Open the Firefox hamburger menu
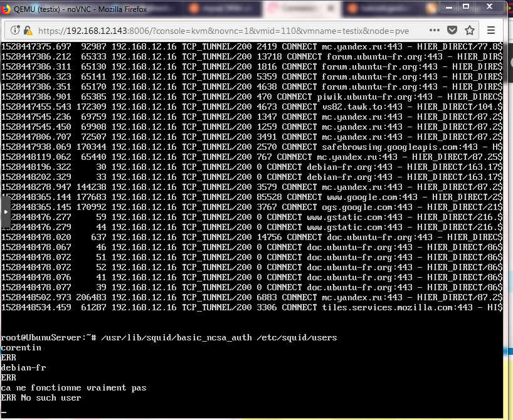The width and height of the screenshot is (513, 420). tap(491, 31)
